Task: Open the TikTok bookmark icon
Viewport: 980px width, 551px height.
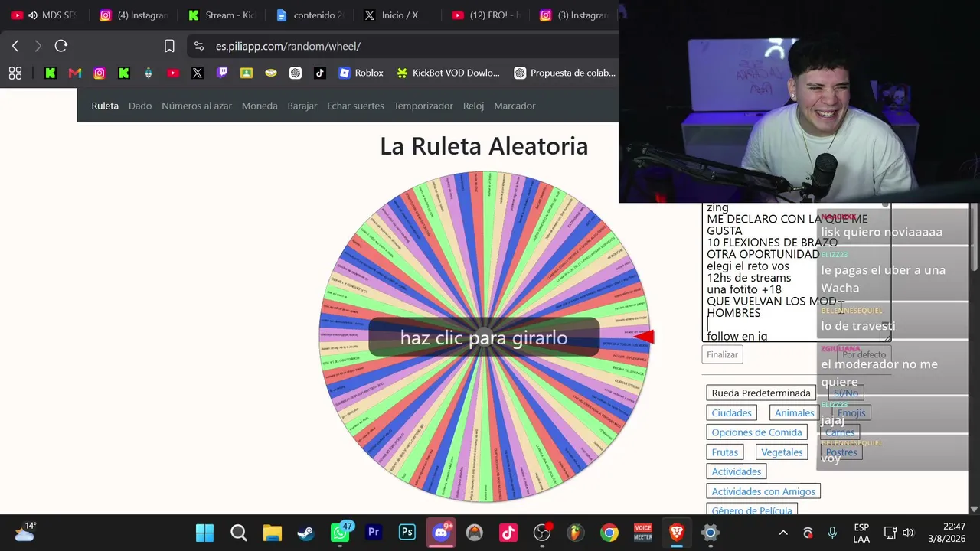Action: pos(320,73)
